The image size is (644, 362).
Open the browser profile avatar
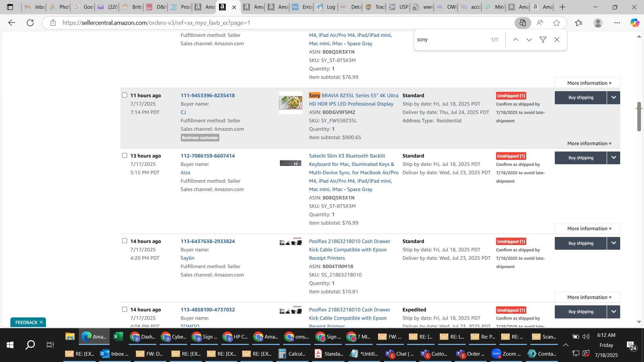pyautogui.click(x=598, y=23)
